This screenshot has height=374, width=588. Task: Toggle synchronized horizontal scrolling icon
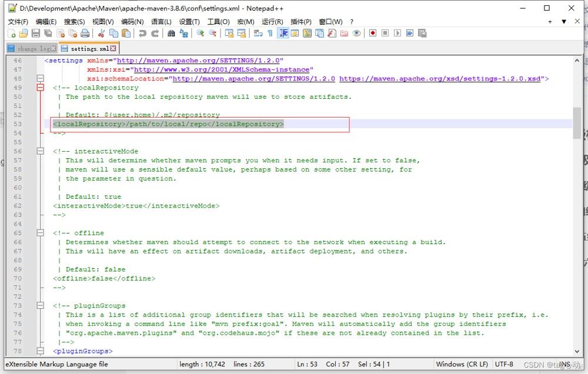pos(241,34)
